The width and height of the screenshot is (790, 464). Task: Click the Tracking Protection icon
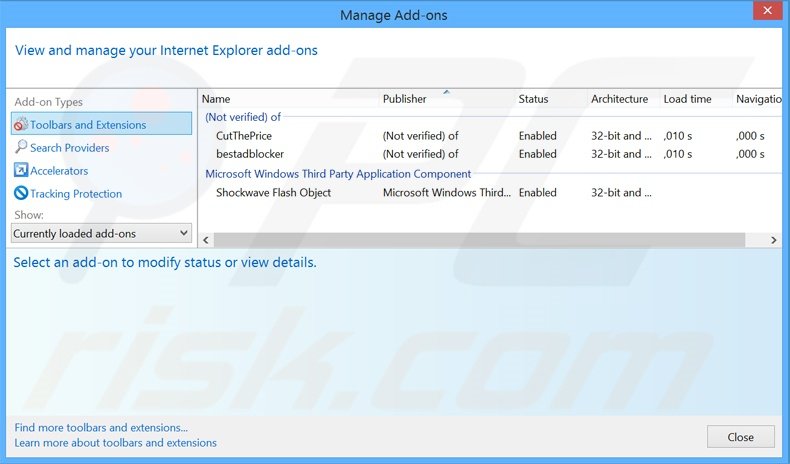(21, 194)
